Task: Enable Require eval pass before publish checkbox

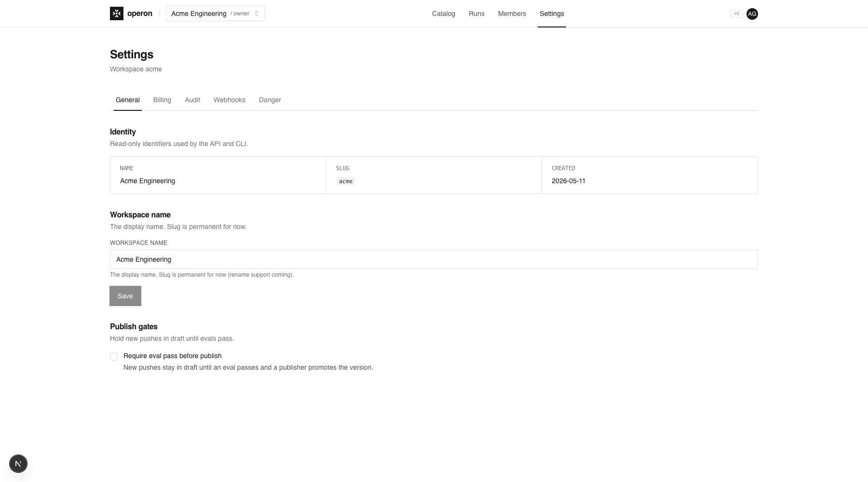Action: (x=114, y=357)
